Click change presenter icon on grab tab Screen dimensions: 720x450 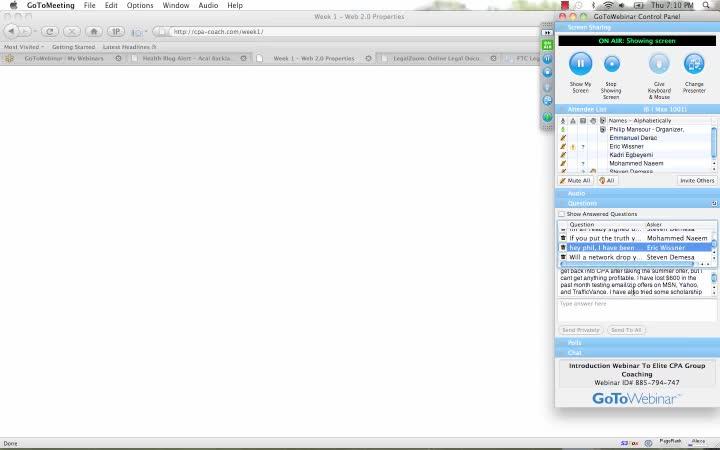click(547, 101)
